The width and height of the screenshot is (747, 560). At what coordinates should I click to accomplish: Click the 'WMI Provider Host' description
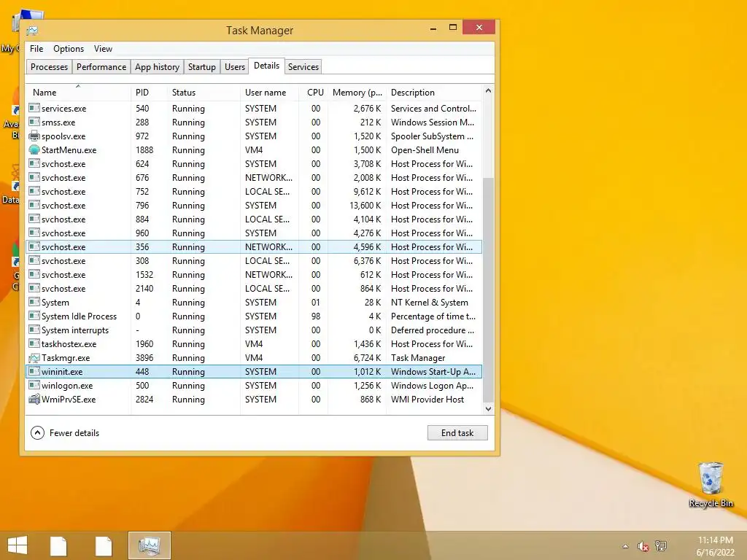pos(427,399)
